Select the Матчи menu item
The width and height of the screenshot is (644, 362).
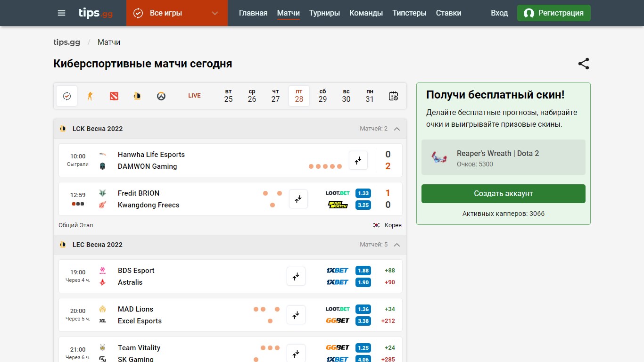[x=289, y=13]
